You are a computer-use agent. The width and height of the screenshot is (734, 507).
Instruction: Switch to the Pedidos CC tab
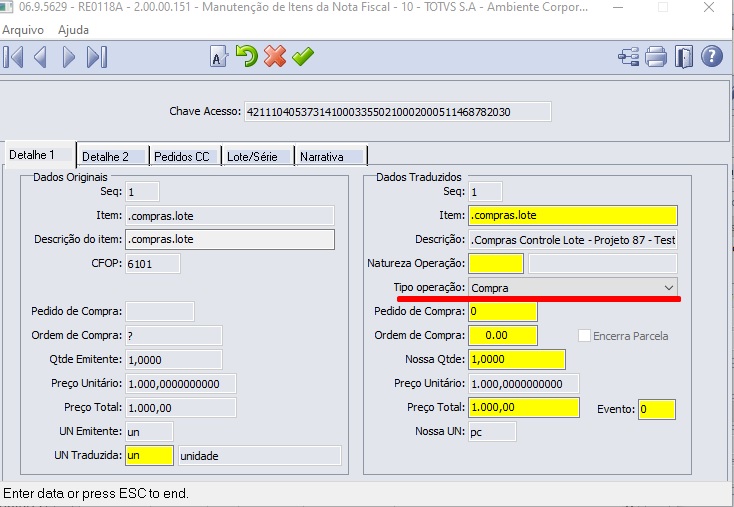pos(185,156)
